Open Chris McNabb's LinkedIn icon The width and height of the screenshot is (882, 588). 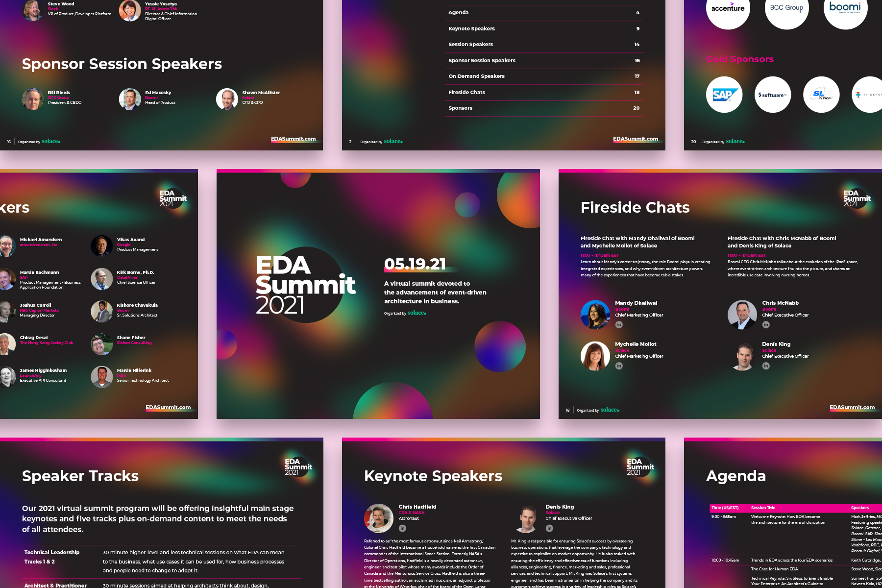coord(766,325)
